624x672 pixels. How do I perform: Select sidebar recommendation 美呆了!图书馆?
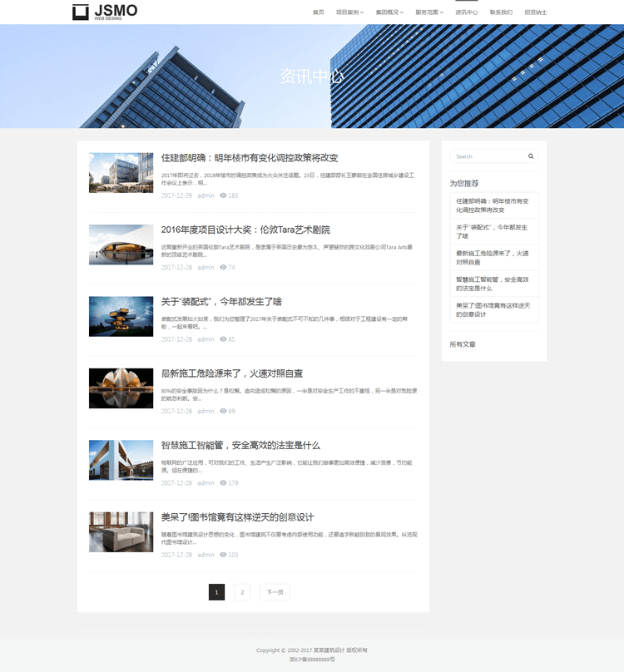494,310
